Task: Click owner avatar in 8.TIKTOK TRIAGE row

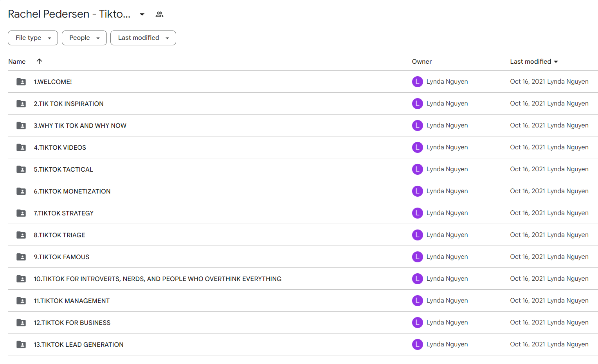Action: tap(418, 235)
